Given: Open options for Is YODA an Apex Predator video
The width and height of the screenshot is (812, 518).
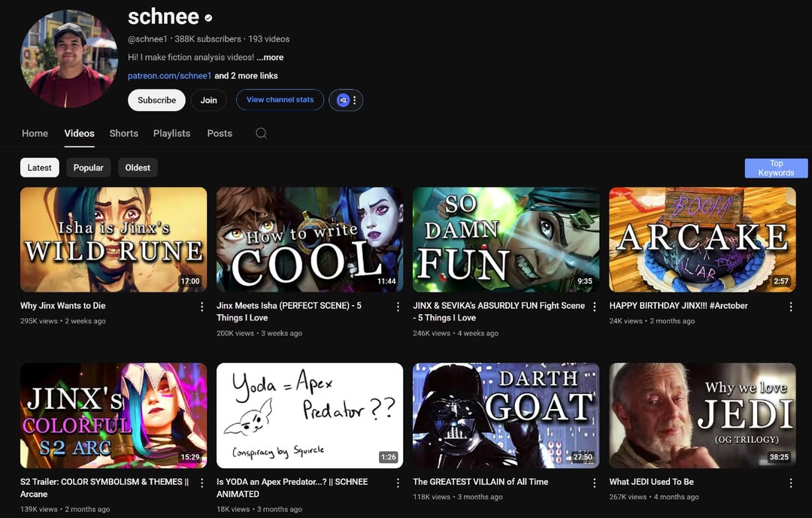Looking at the screenshot, I should 398,483.
